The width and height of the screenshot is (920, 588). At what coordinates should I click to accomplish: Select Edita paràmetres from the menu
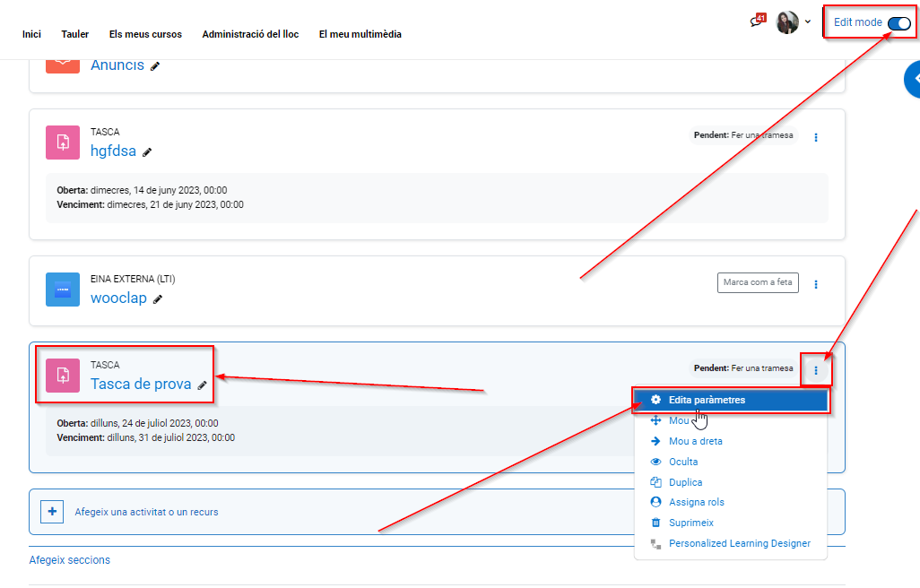[707, 400]
